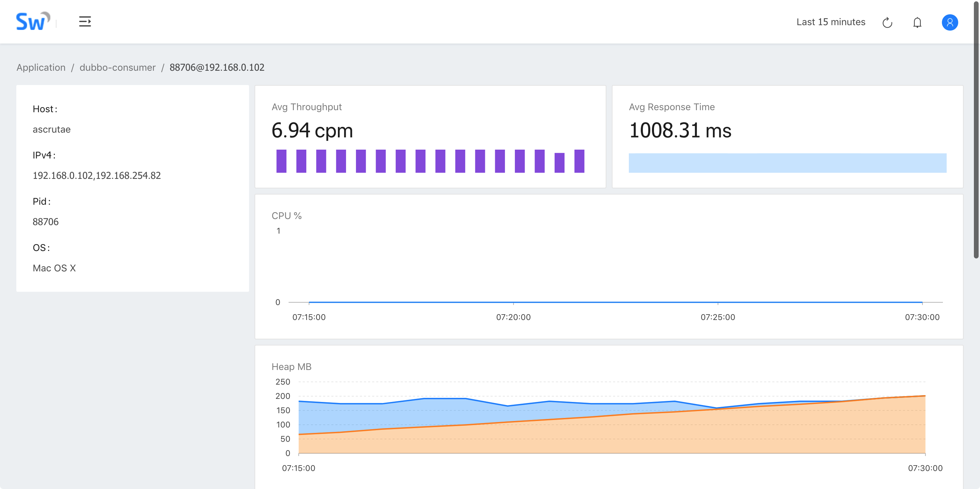The height and width of the screenshot is (489, 980).
Task: Toggle the Last 15 minutes time range dropdown
Action: click(830, 22)
